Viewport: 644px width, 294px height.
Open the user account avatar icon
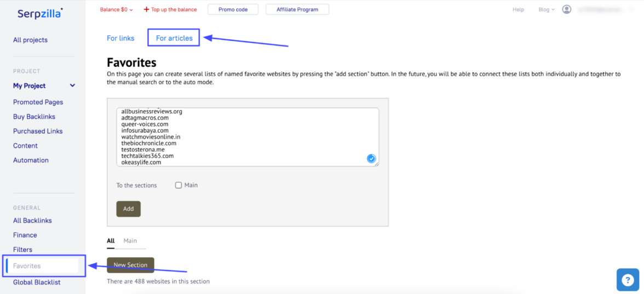pyautogui.click(x=567, y=9)
